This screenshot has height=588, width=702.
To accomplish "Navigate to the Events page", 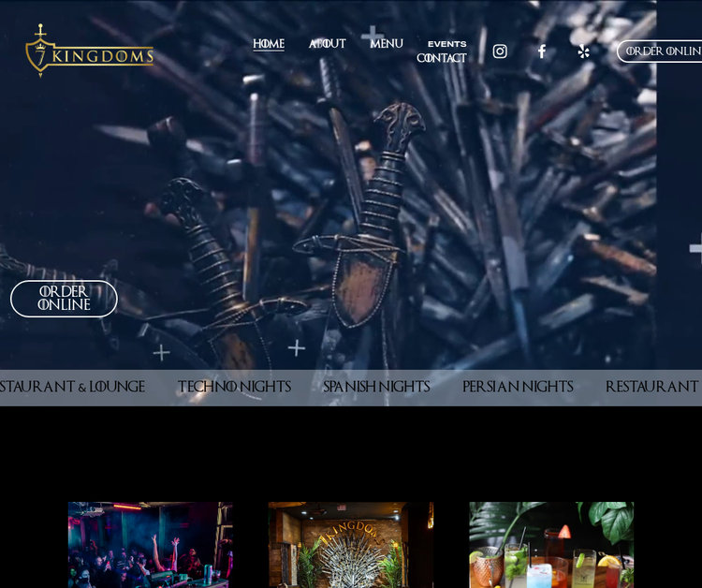I will (x=446, y=44).
